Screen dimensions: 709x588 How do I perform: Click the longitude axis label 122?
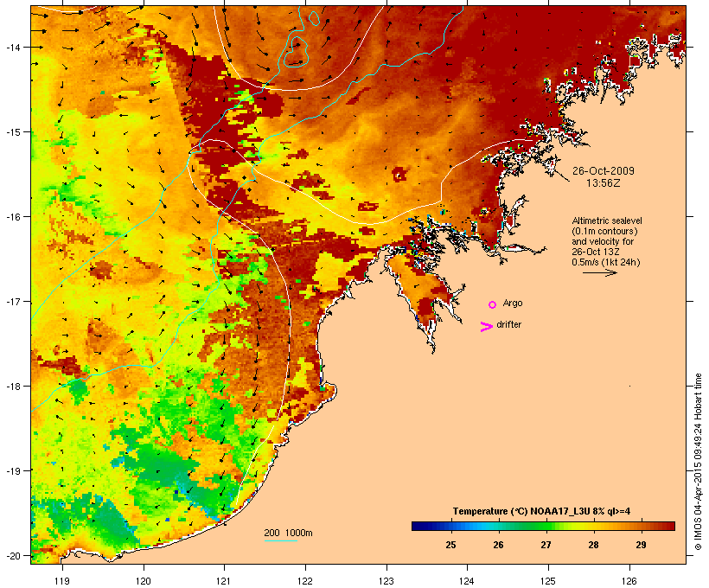[x=305, y=581]
